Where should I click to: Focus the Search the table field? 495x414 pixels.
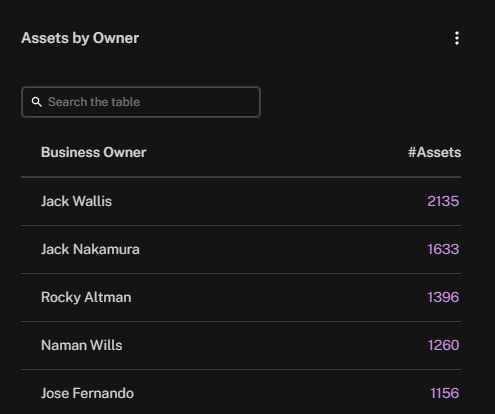tap(141, 102)
